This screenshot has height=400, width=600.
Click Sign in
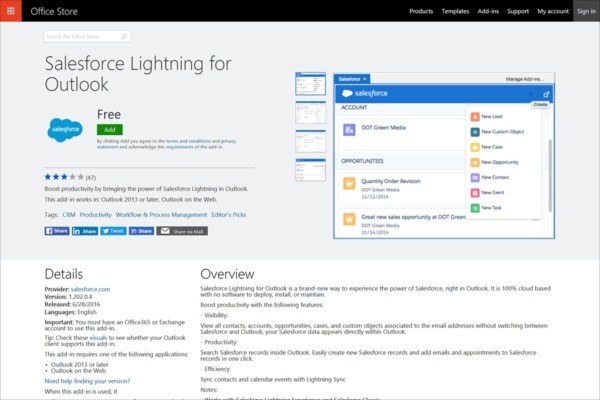586,11
